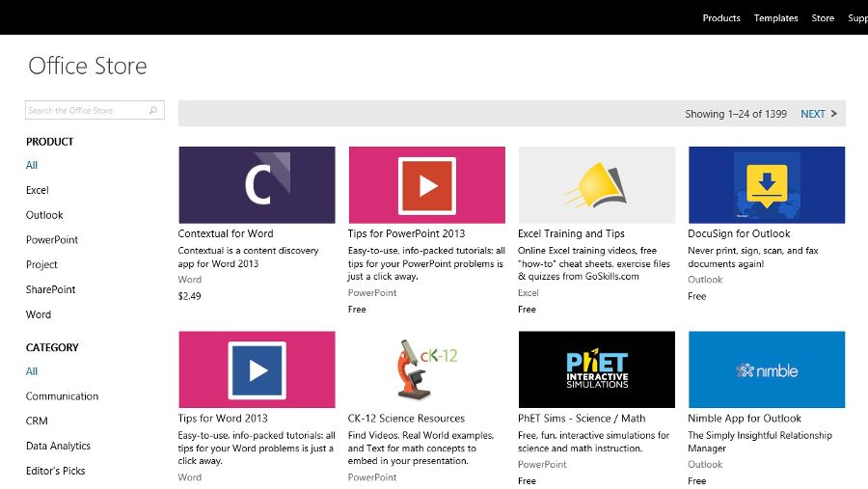Go to the NEXT results page
The height and width of the screenshot is (489, 868).
813,114
